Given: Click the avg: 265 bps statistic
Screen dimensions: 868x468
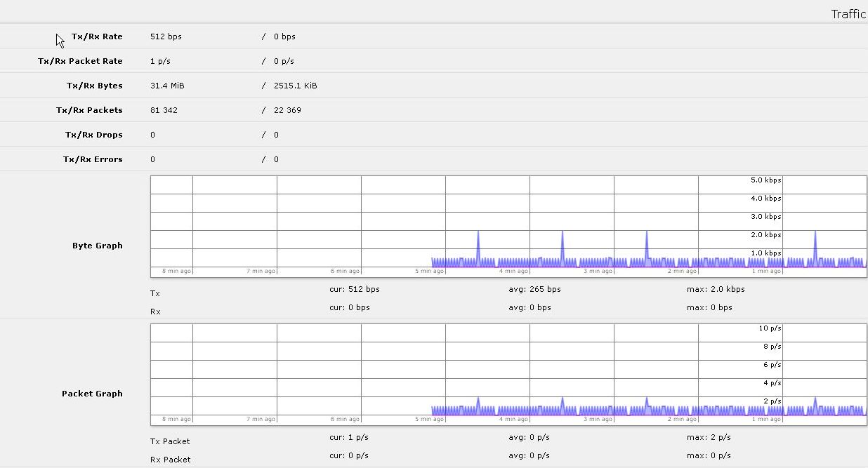Looking at the screenshot, I should click(534, 289).
